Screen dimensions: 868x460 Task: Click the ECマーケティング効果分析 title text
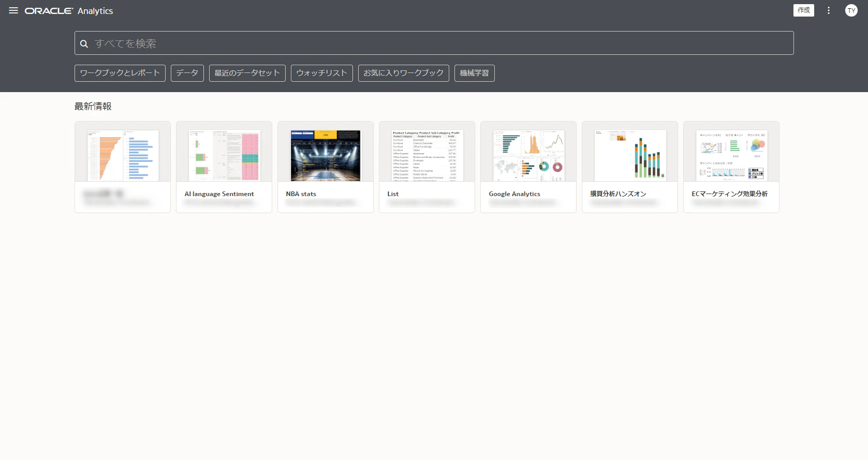coord(730,194)
